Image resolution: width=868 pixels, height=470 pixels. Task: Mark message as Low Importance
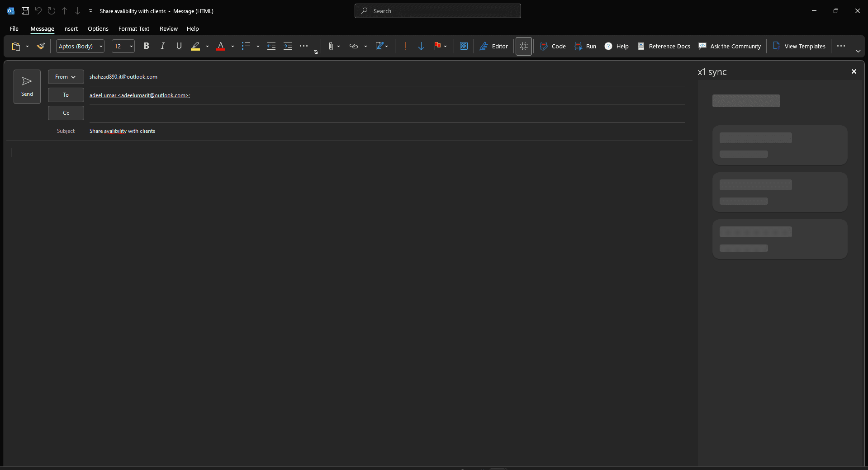pos(421,46)
